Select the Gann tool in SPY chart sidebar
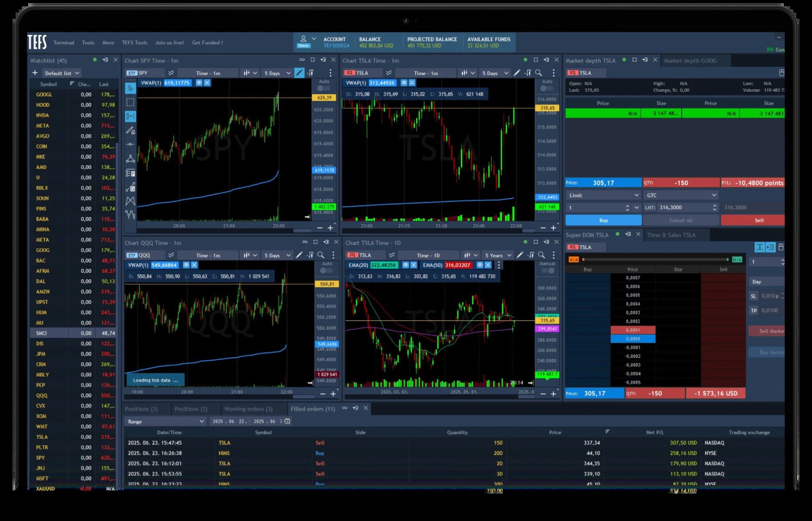 pyautogui.click(x=130, y=187)
